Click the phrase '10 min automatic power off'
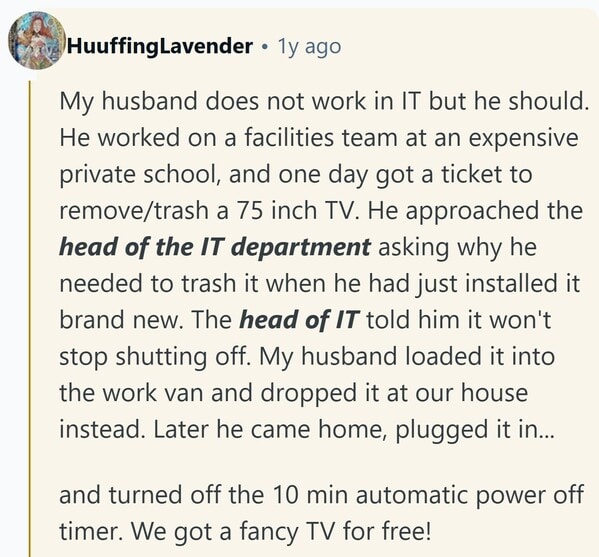599x557 pixels. (428, 495)
